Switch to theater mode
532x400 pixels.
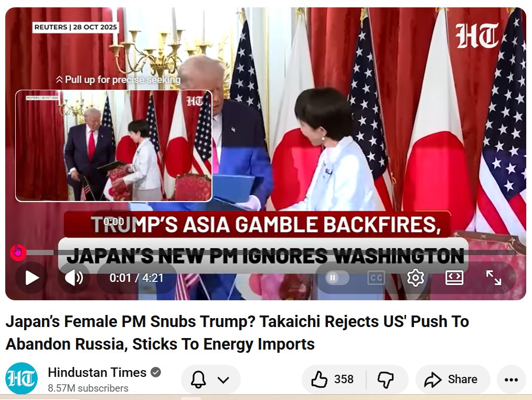click(454, 277)
